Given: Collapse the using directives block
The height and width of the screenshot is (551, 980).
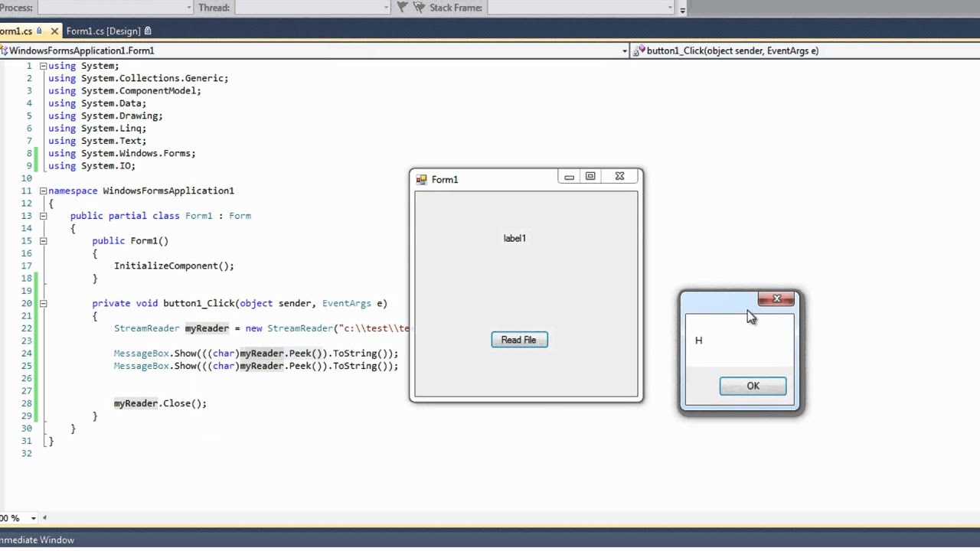Looking at the screenshot, I should click(x=43, y=66).
